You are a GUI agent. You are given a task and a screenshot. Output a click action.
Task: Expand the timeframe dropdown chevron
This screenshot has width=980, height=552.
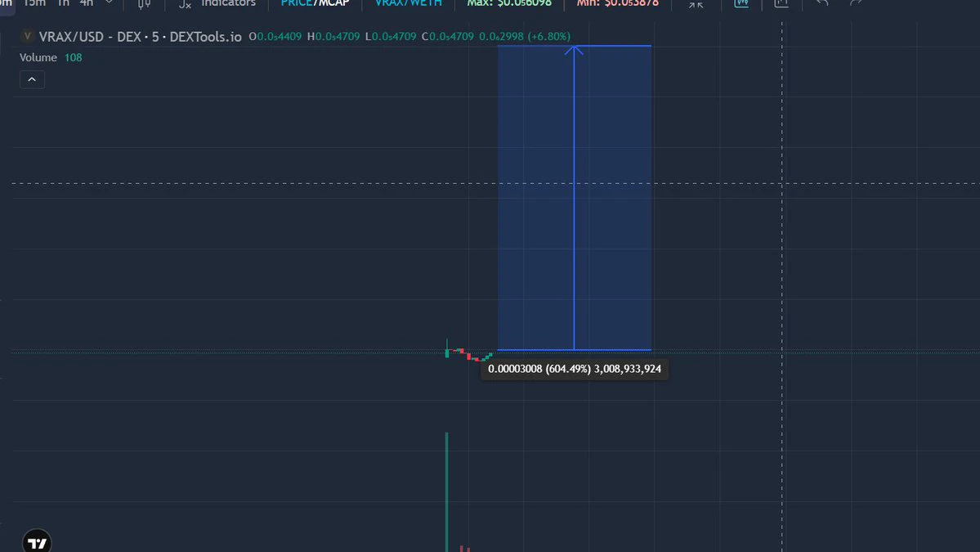(109, 2)
